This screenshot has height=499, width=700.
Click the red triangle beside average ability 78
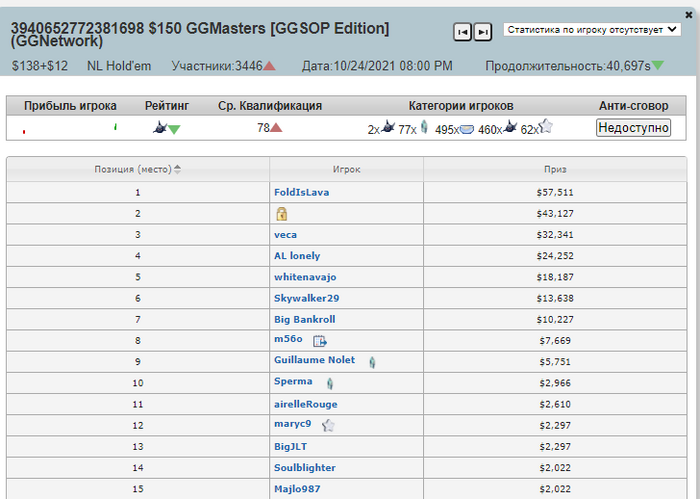(276, 128)
